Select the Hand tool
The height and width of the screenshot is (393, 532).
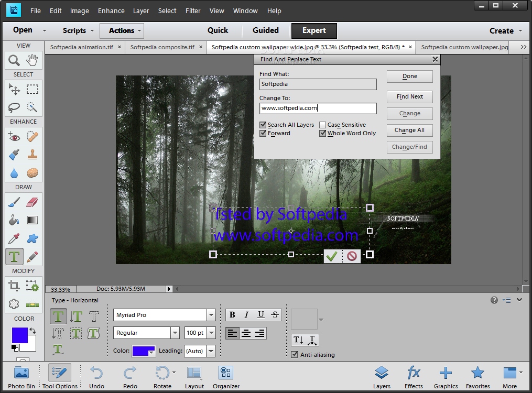(32, 60)
